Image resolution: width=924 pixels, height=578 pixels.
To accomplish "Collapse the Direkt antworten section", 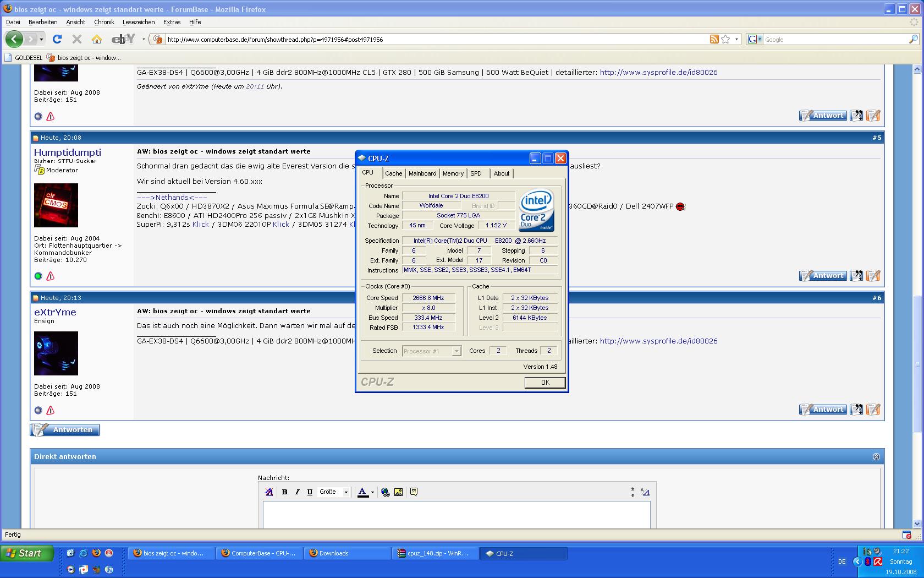I will click(876, 456).
